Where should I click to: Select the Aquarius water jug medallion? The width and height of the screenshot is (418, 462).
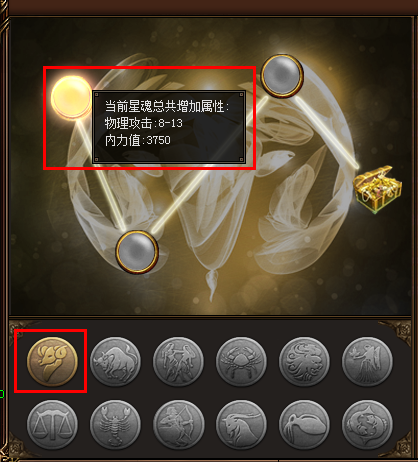coord(304,425)
